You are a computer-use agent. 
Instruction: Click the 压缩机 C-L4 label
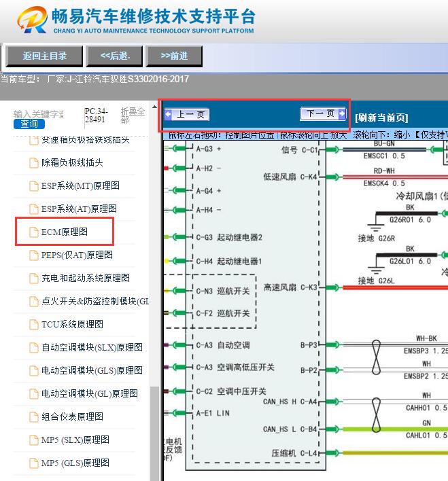tap(294, 453)
